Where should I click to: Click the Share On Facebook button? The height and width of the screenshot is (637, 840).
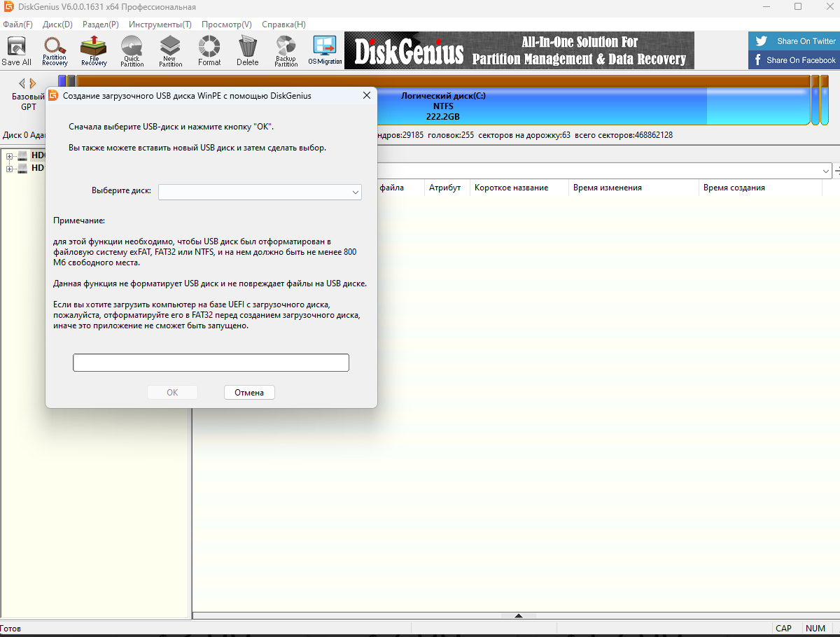(794, 60)
